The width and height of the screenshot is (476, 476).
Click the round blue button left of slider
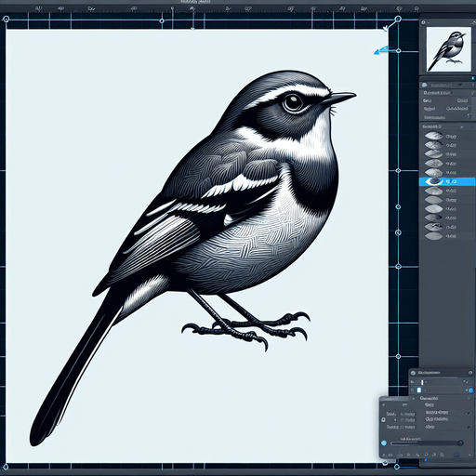[384, 443]
